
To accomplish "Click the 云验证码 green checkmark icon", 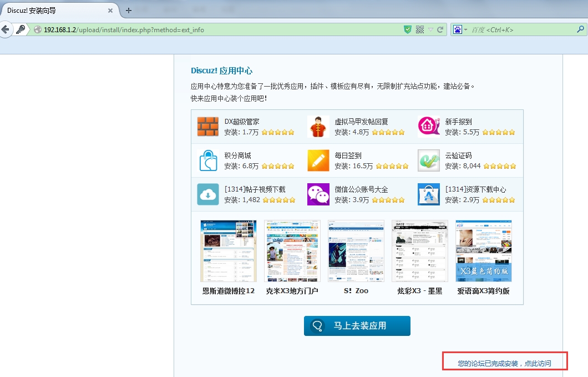I will click(429, 160).
